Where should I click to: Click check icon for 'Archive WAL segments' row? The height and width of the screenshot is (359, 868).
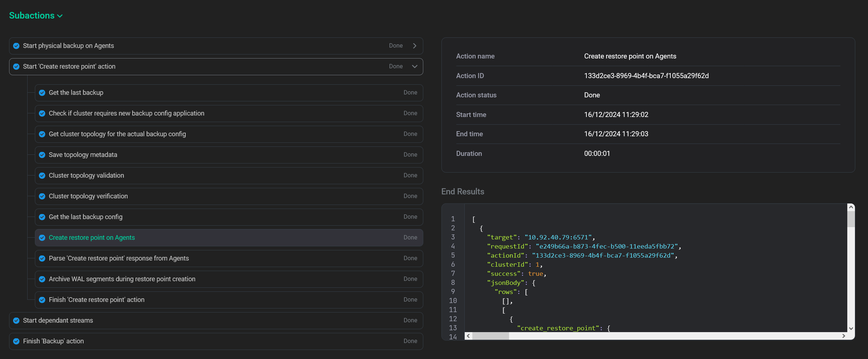[42, 279]
